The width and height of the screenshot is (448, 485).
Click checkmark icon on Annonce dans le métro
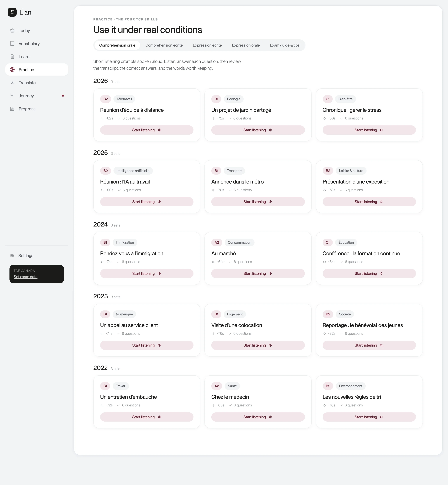[230, 190]
